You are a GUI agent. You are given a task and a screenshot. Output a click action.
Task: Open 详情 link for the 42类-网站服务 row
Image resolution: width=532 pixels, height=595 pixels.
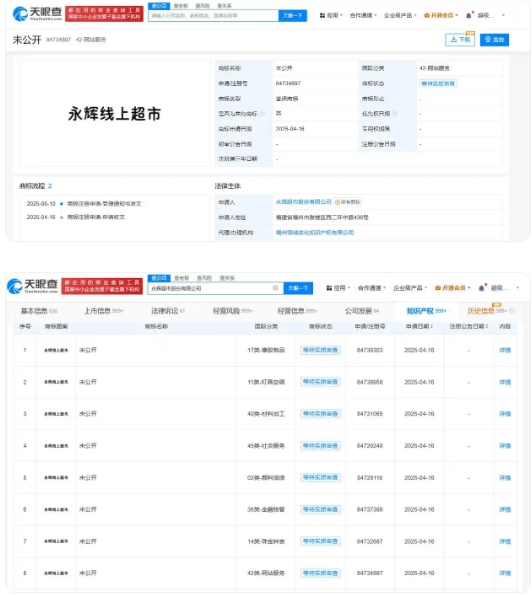505,573
